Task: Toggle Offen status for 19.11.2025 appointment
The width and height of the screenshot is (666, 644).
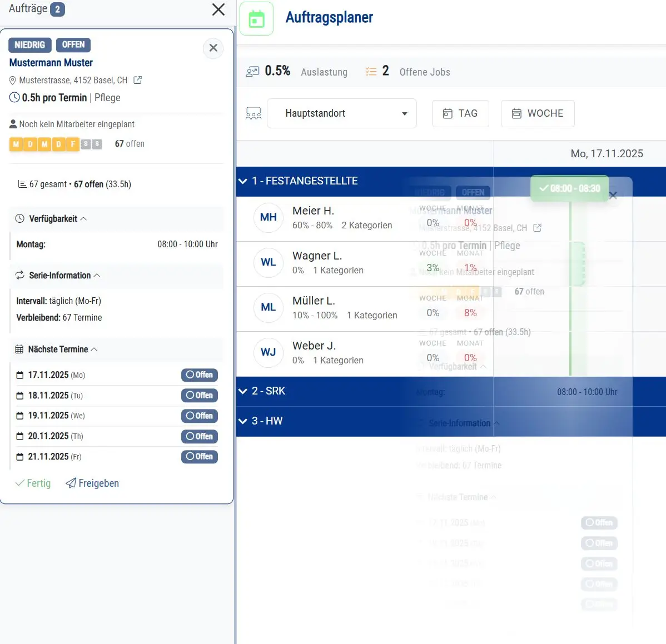Action: pos(199,416)
